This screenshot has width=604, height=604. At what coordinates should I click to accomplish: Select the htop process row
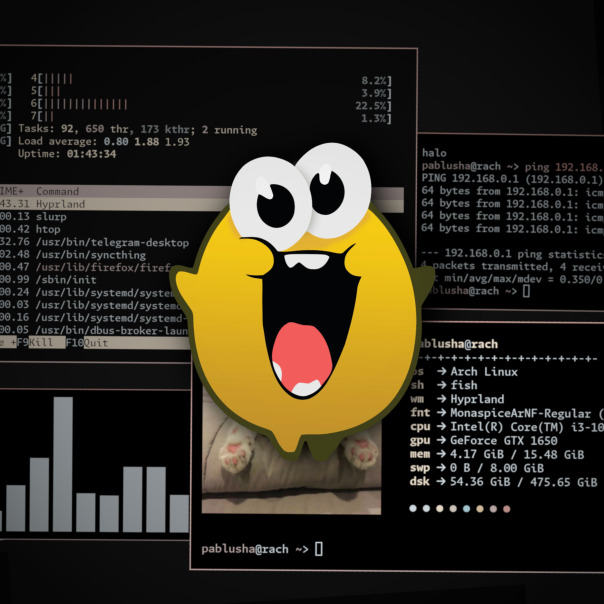(96, 230)
